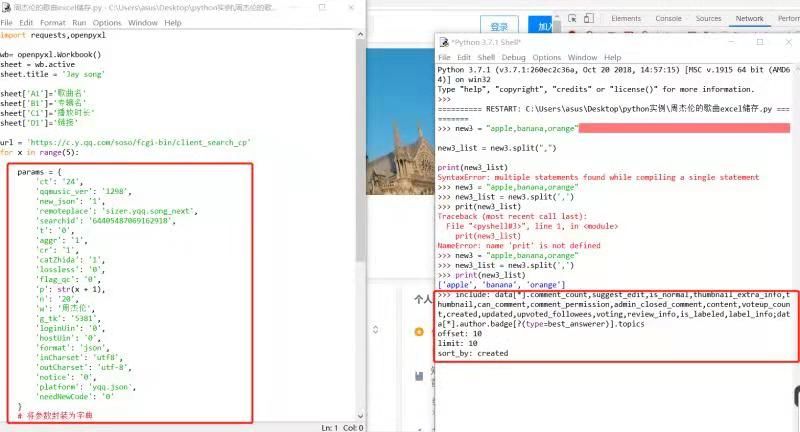Open Options menu in Python Shell
Viewport: 800px width, 432px height.
546,57
